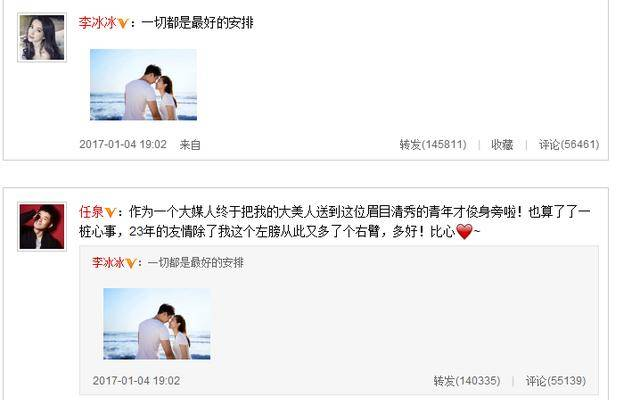Viewport: 640px width, 400px height.
Task: Open 评论(56461) comments on the top post
Action: [x=569, y=144]
